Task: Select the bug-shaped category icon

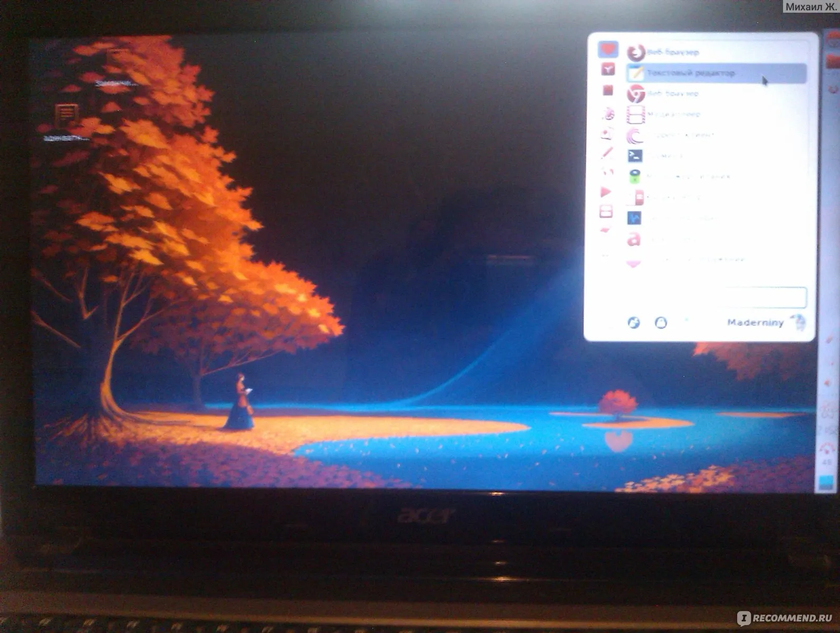Action: 608,113
